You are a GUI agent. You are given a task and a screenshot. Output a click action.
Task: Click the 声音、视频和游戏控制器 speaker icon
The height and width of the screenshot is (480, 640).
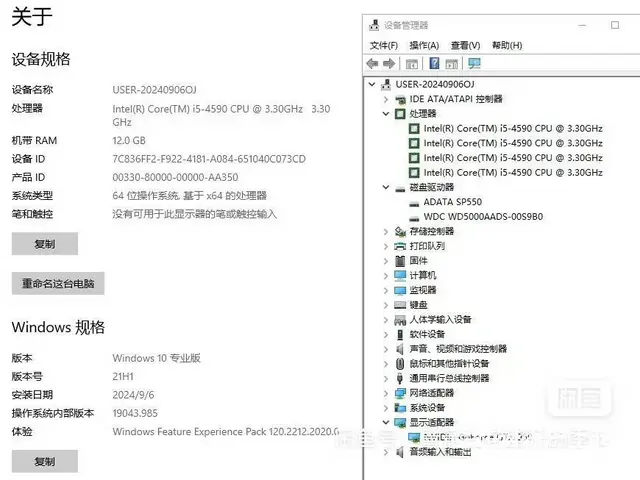click(x=400, y=349)
